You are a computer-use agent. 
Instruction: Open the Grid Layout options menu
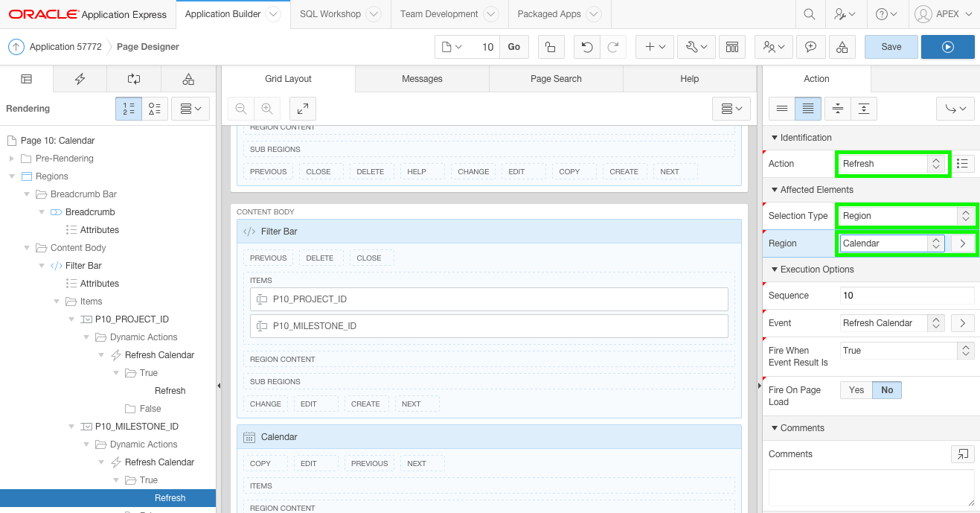point(731,109)
